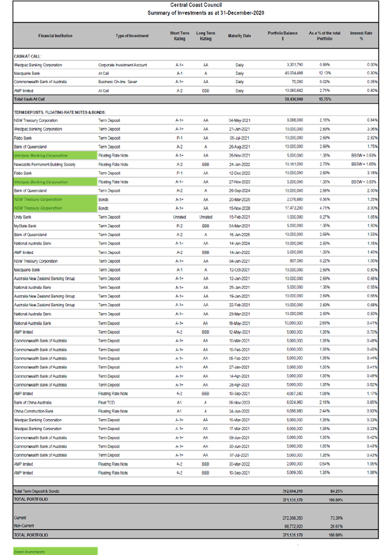Select the 'Non-Current' row label

coord(24,526)
